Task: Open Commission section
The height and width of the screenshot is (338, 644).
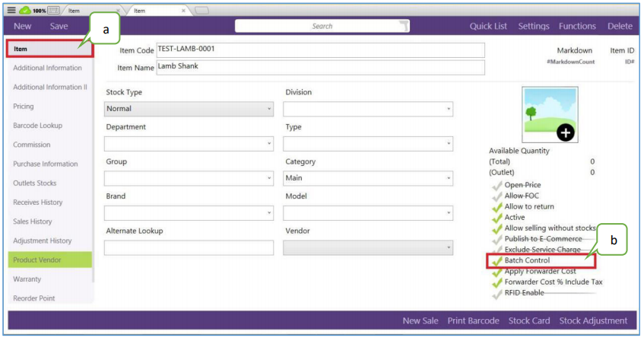Action: pyautogui.click(x=32, y=145)
